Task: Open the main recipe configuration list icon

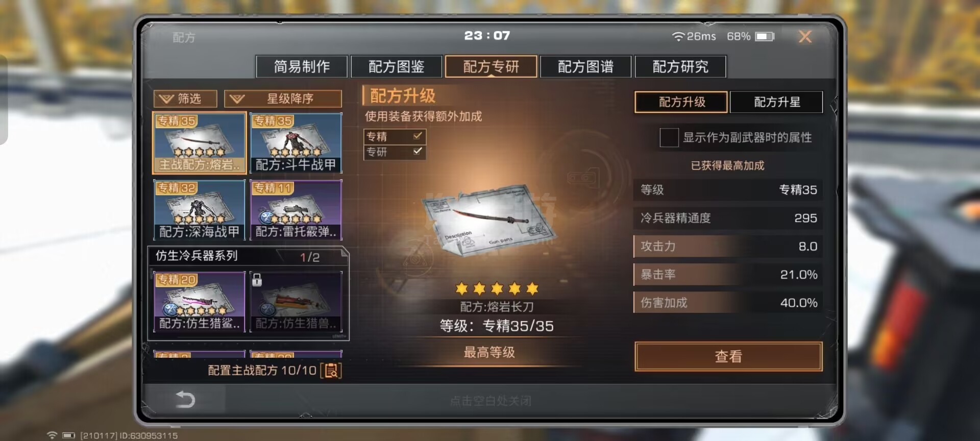Action: (x=331, y=370)
